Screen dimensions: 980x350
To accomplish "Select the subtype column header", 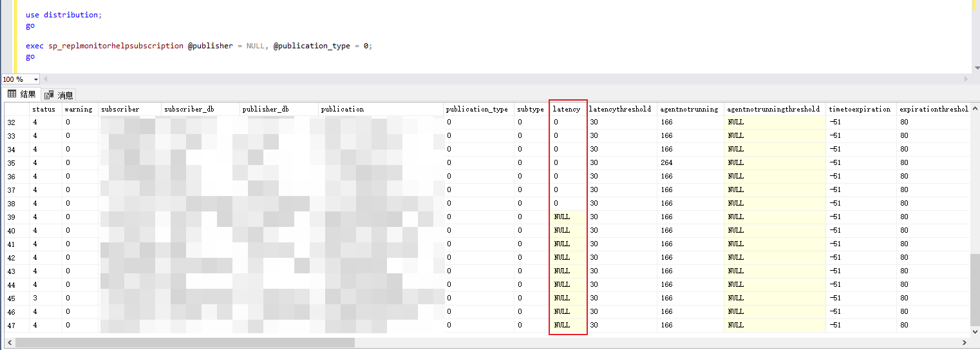I will 532,109.
